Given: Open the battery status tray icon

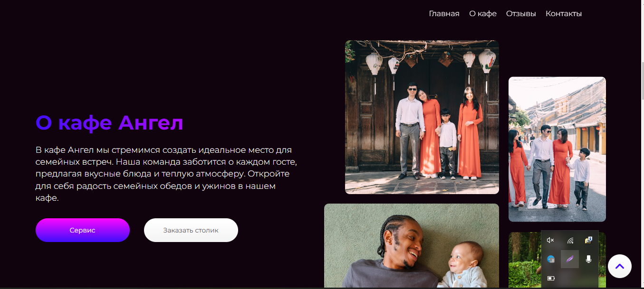Looking at the screenshot, I should (x=551, y=278).
